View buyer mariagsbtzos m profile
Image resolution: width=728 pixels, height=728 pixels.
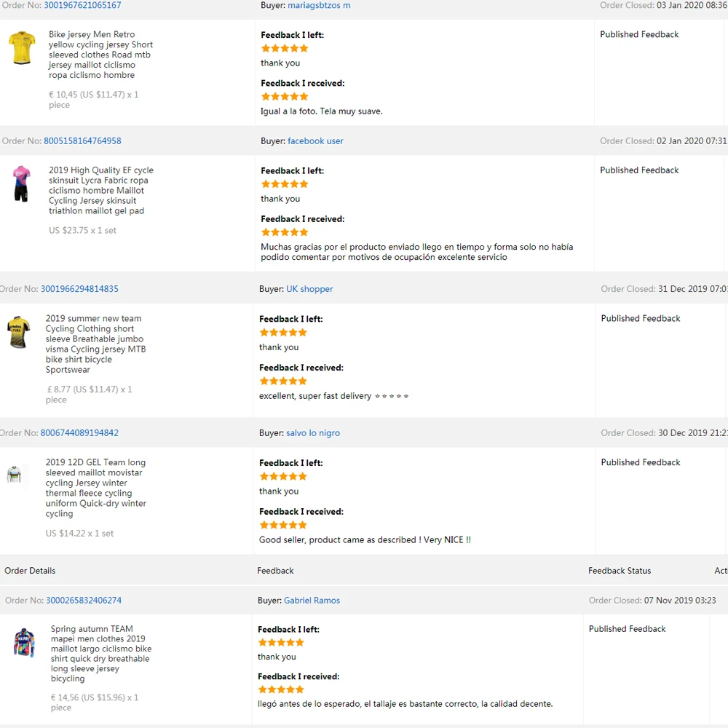click(319, 5)
